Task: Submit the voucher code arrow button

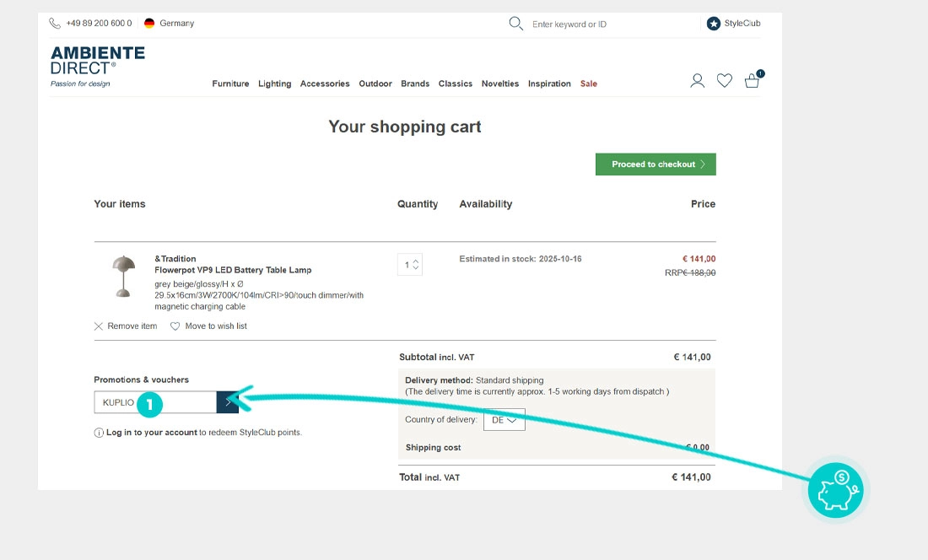Action: 228,402
